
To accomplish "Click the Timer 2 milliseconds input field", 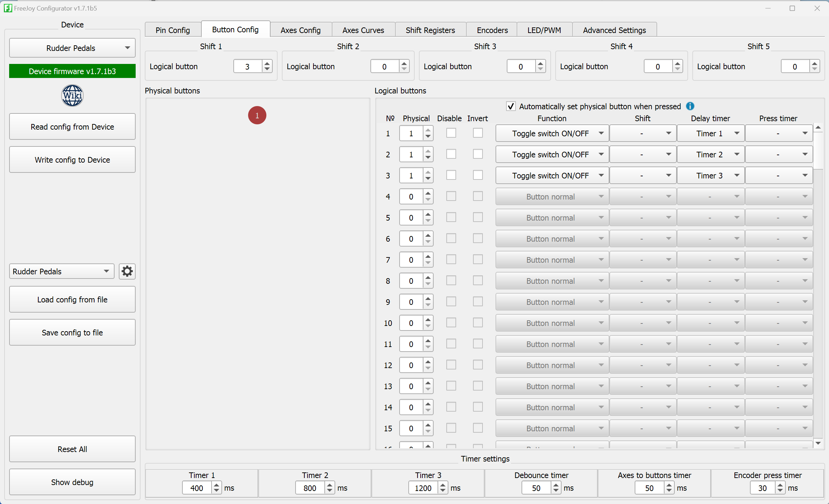I will coord(310,488).
